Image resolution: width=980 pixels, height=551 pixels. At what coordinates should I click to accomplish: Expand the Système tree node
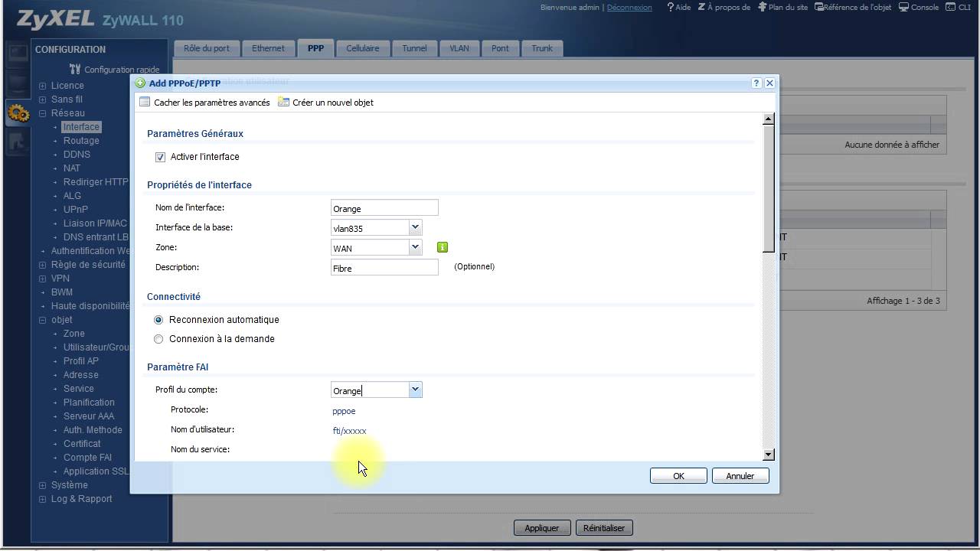(43, 485)
